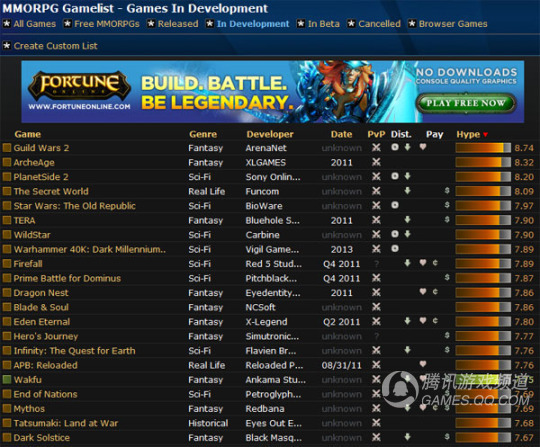540x447 pixels.
Task: Open The Secret World game link
Action: pyautogui.click(x=51, y=191)
